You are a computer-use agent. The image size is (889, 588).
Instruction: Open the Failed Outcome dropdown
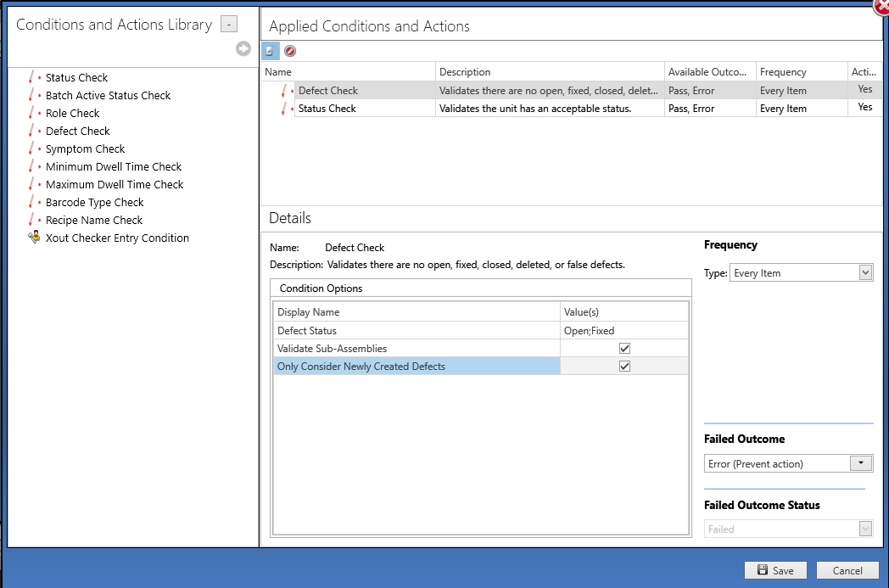pos(860,463)
